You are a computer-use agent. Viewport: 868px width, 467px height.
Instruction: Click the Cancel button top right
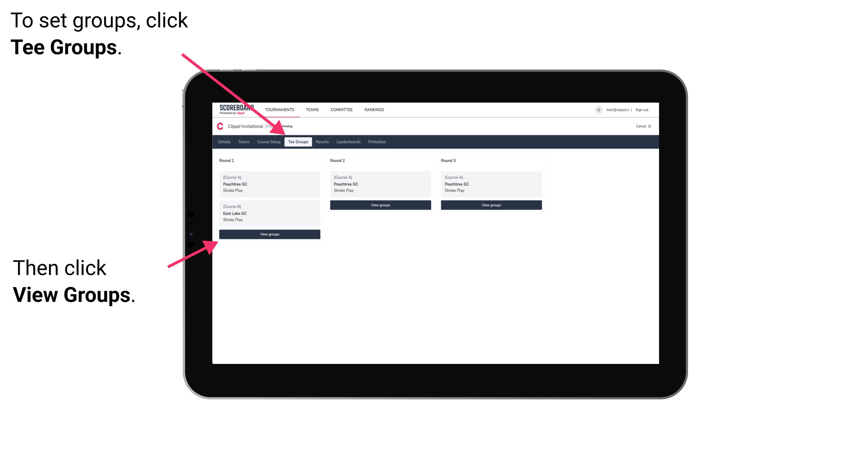643,126
